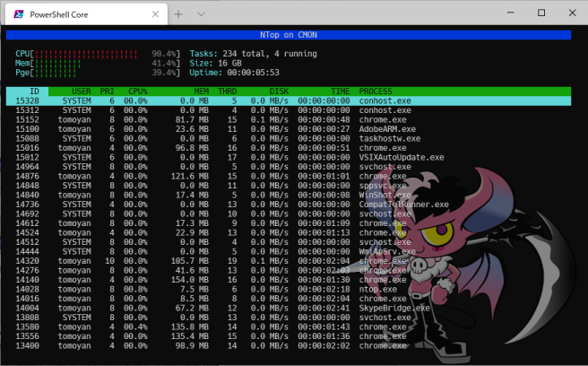Click the 105.7 MB memory value
This screenshot has height=366, width=588.
coord(190,261)
